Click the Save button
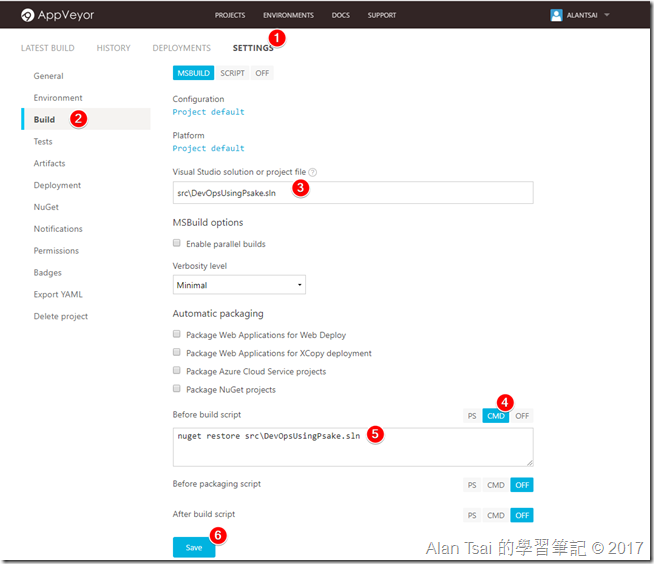The image size is (654, 564). click(x=194, y=547)
